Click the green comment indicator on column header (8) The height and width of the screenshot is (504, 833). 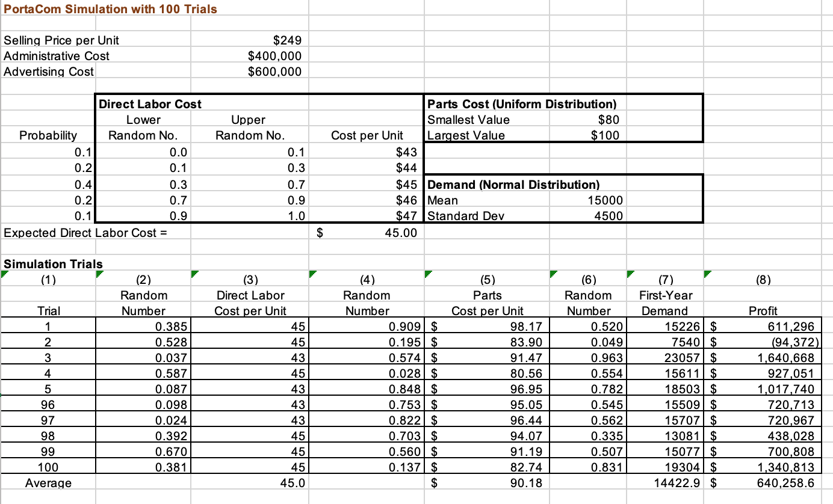point(707,275)
